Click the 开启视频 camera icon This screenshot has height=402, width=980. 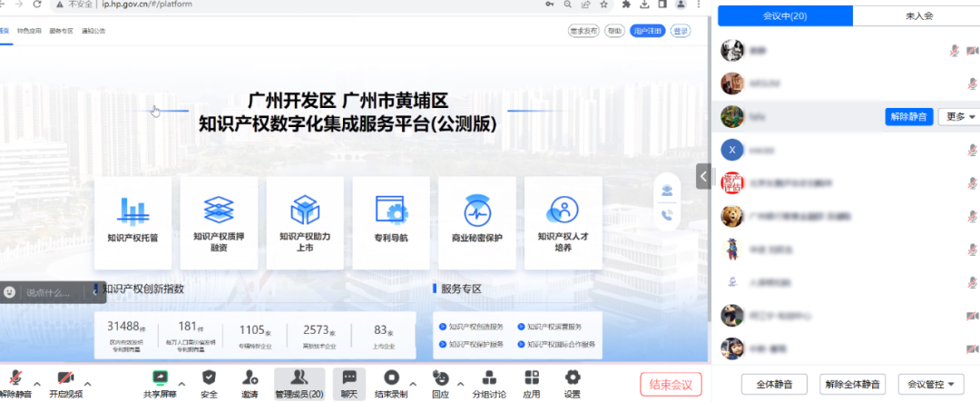click(x=65, y=377)
